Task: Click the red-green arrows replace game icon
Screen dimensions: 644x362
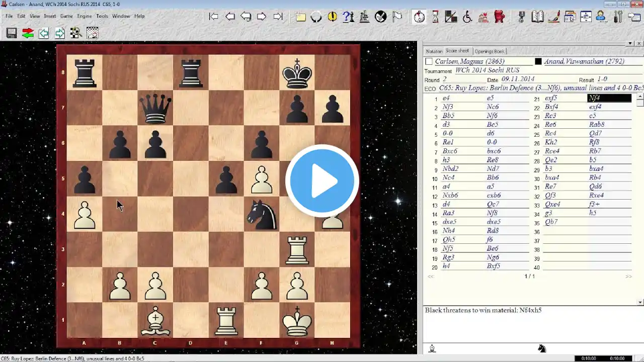Action: click(x=28, y=33)
